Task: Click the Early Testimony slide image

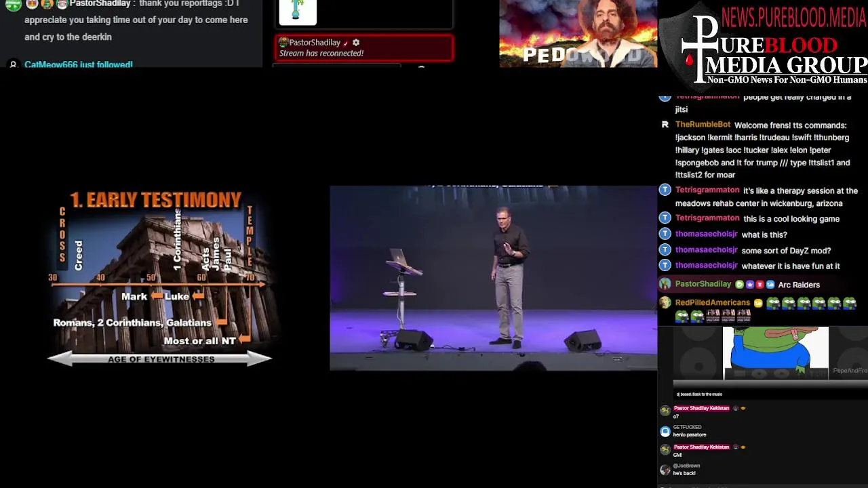Action: tap(159, 278)
